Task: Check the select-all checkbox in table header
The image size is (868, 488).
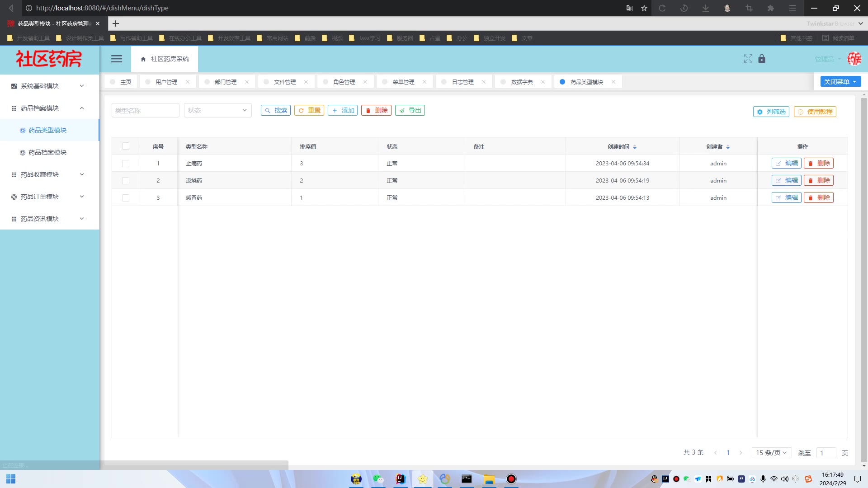Action: pos(126,146)
